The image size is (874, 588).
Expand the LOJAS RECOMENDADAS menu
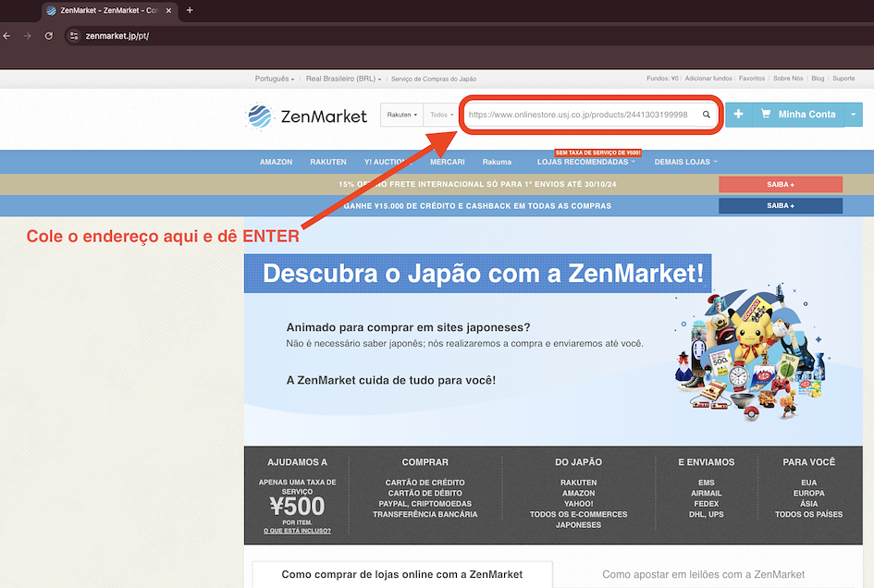tap(585, 162)
